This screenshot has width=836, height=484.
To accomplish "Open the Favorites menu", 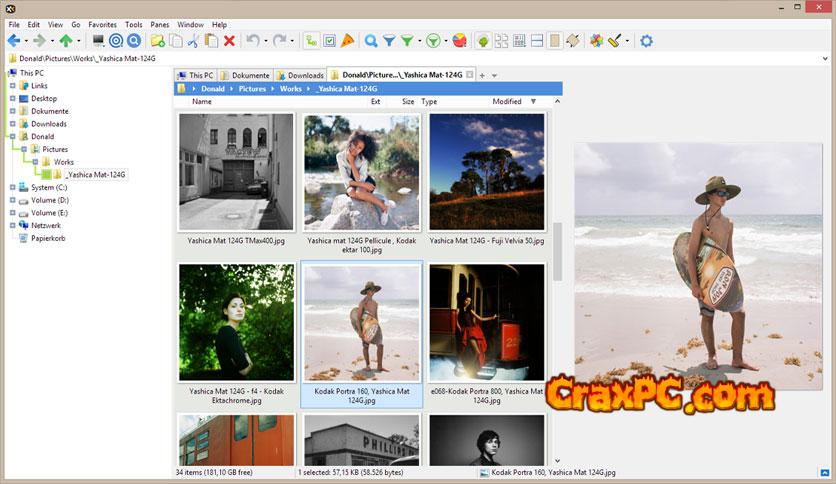I will [102, 24].
